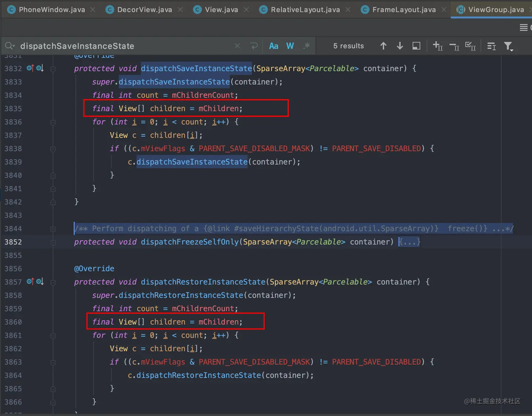The height and width of the screenshot is (416, 532).
Task: Clear the find field text
Action: pos(237,46)
